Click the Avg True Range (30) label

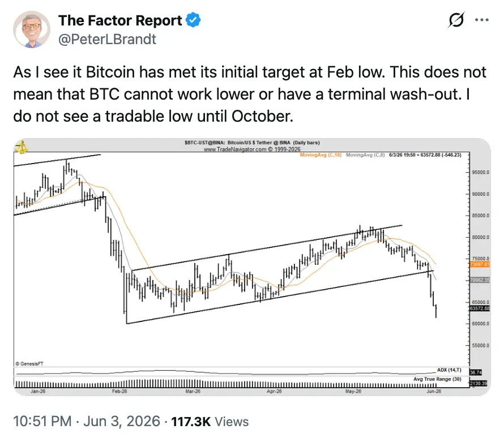[437, 379]
